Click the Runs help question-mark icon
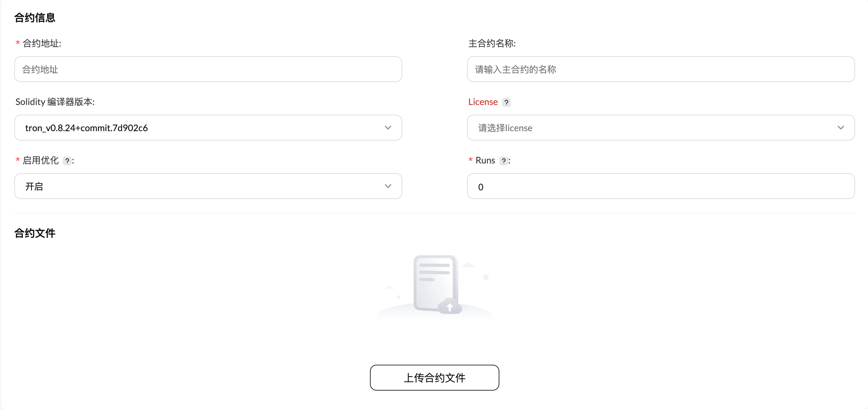Viewport: 868px width, 409px height. point(504,161)
